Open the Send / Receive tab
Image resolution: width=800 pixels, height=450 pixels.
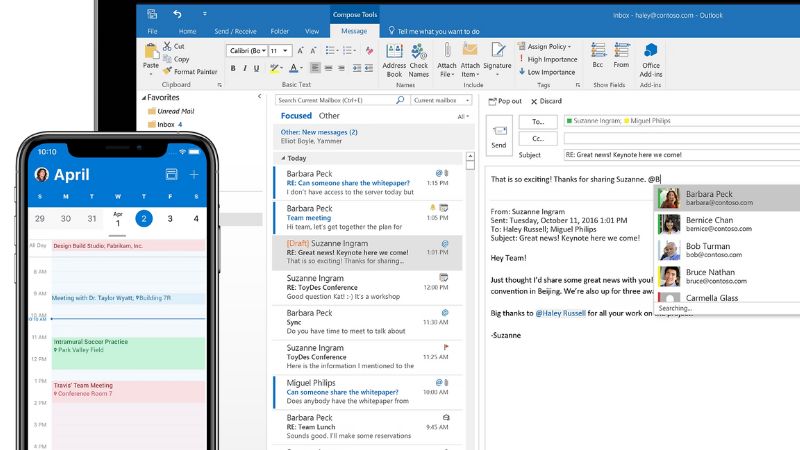pos(235,31)
